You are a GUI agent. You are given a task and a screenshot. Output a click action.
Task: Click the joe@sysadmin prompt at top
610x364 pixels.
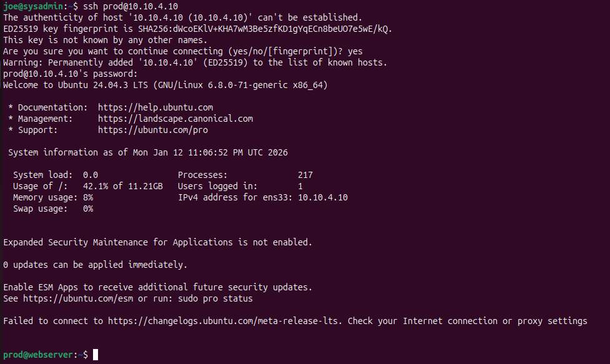39,6
